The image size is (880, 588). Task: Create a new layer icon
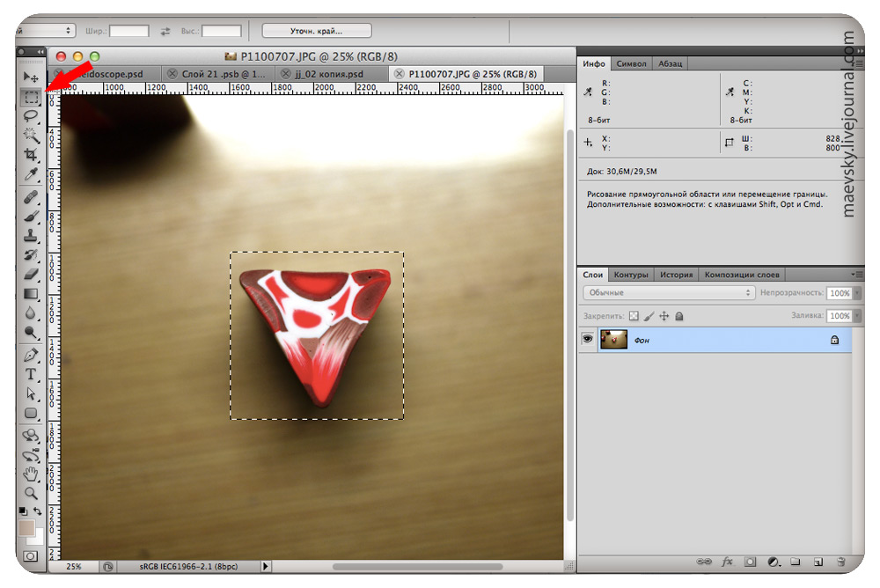point(818,561)
